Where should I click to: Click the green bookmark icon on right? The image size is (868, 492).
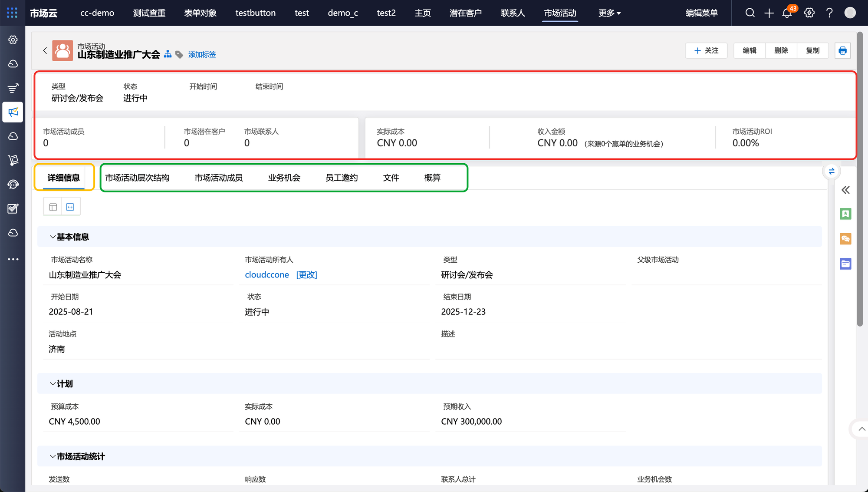click(x=845, y=214)
